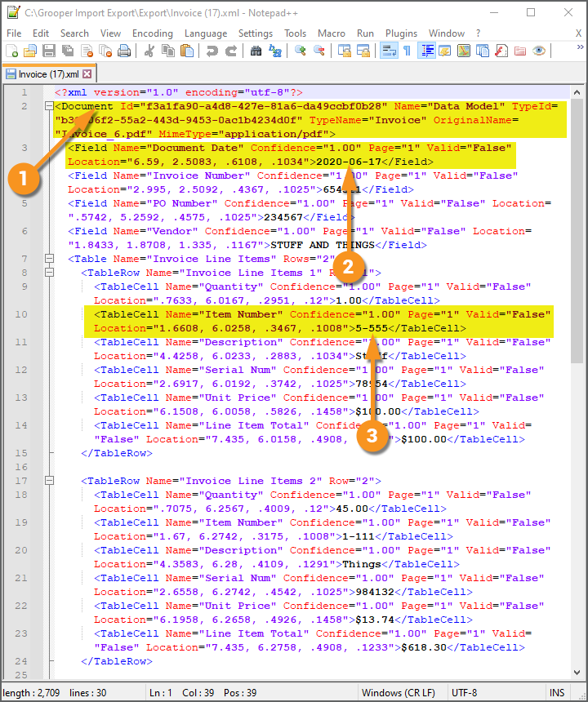Click the X at the menu bar's right end
588x702 pixels.
[x=578, y=33]
